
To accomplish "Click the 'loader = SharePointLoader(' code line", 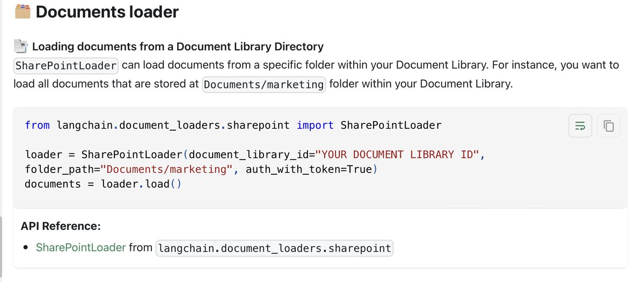I will [255, 155].
